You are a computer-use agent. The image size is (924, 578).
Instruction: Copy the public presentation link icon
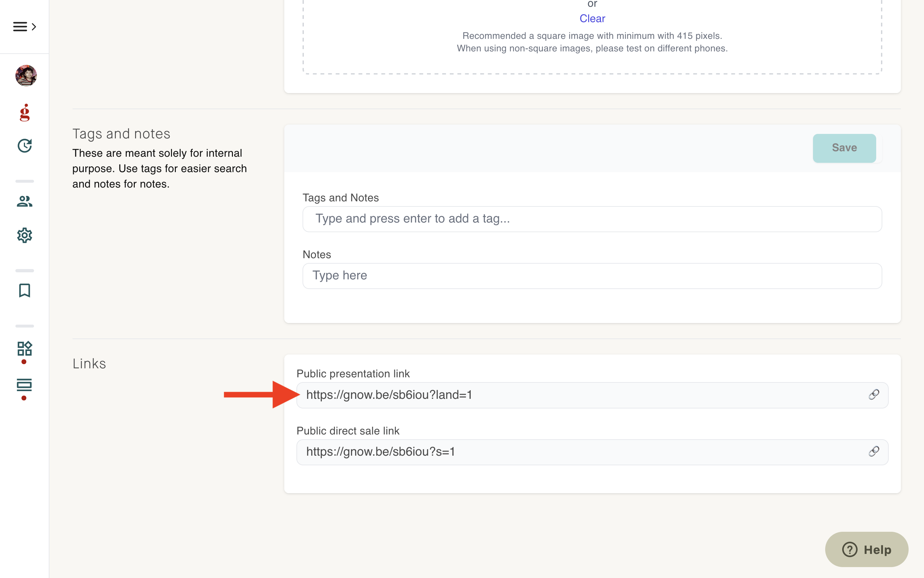[x=874, y=395]
